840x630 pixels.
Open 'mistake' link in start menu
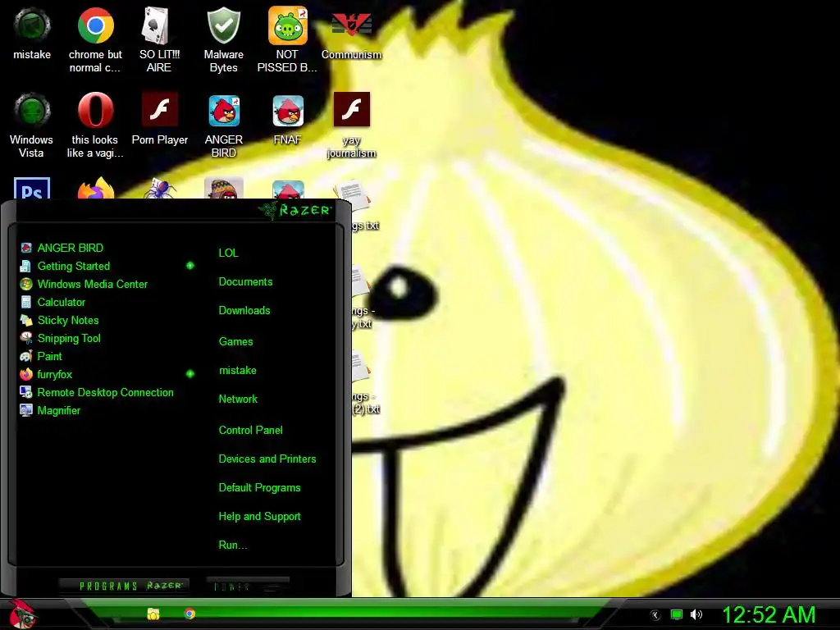(237, 371)
